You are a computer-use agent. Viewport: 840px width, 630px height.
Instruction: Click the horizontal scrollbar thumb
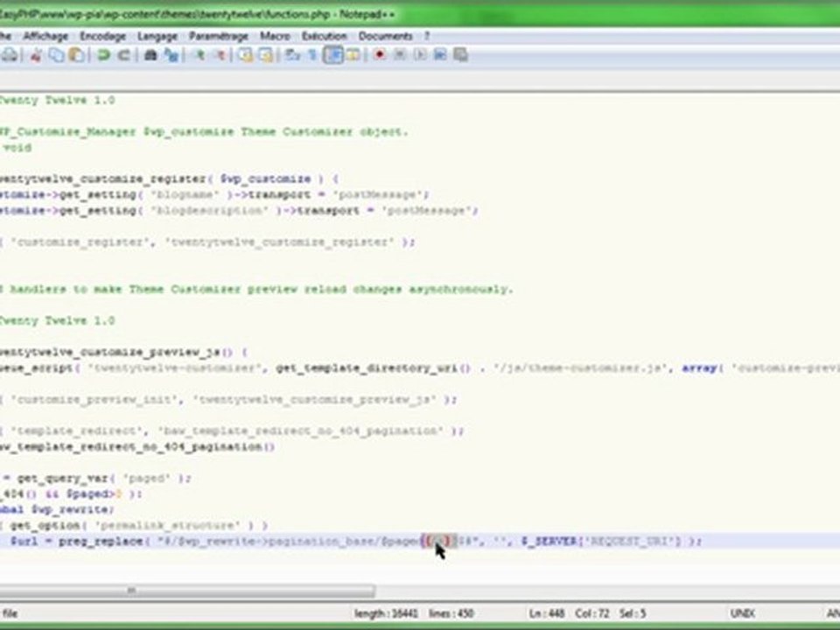pyautogui.click(x=187, y=591)
